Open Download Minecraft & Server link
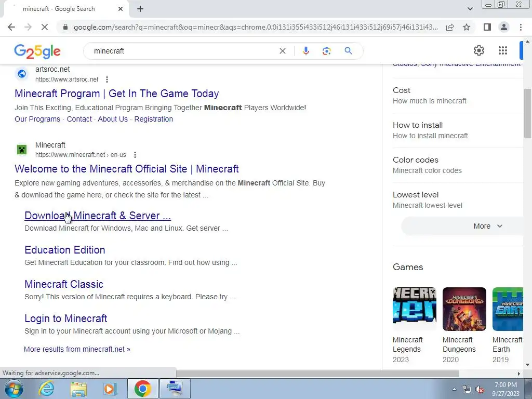Image resolution: width=532 pixels, height=399 pixels. click(98, 216)
